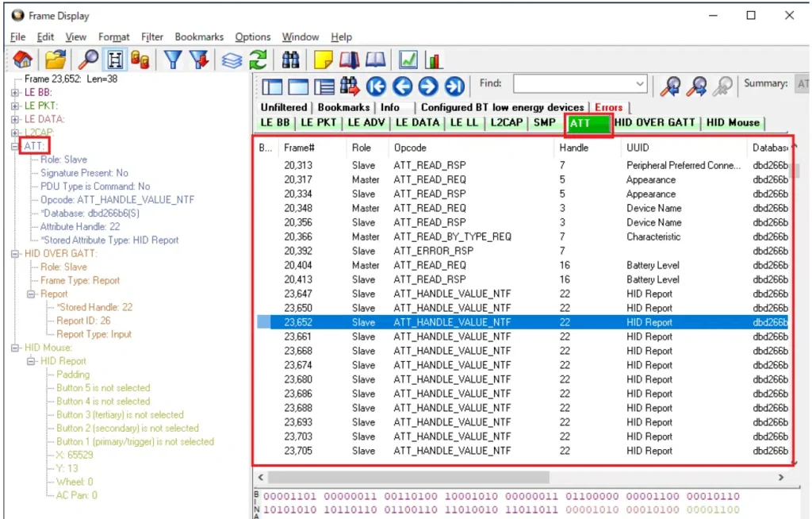Go to the last frame with blue arrow

pyautogui.click(x=454, y=86)
